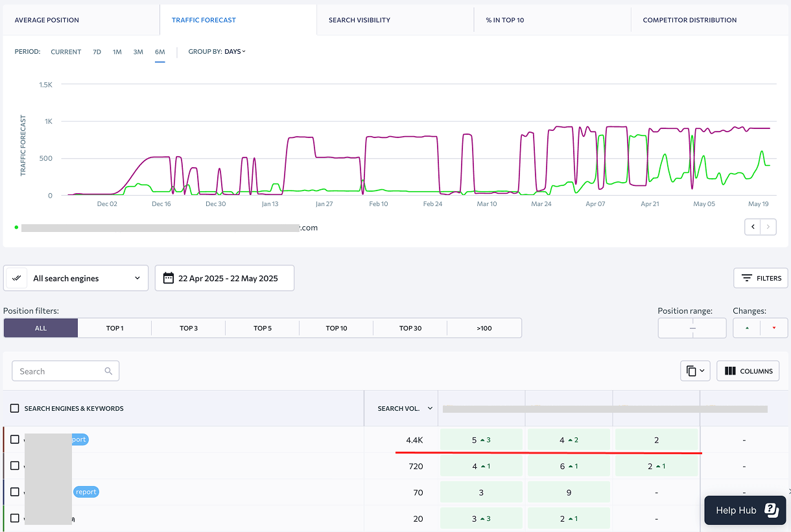Open the Help Hub widget
Image resolution: width=791 pixels, height=532 pixels.
pos(745,510)
